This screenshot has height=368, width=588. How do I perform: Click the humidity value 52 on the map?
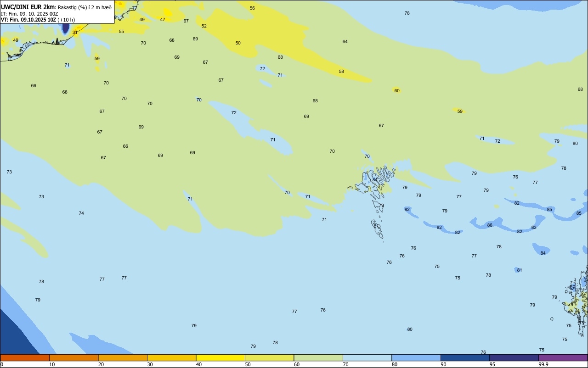[204, 26]
